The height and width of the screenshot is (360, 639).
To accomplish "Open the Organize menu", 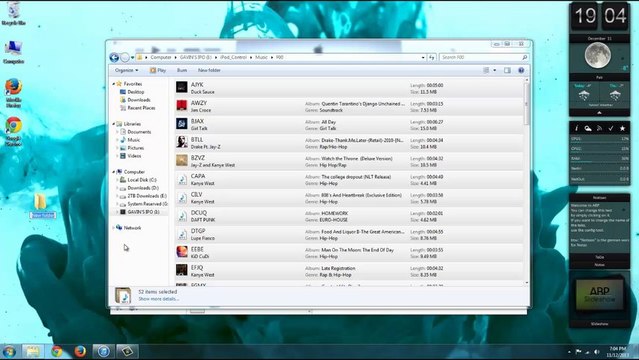I will [x=126, y=71].
